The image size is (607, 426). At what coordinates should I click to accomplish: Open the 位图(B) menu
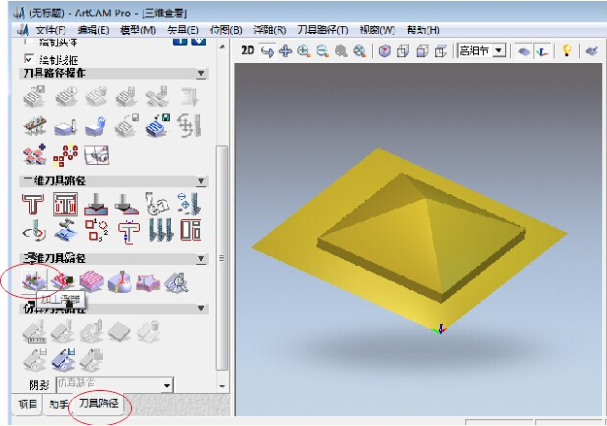point(226,30)
